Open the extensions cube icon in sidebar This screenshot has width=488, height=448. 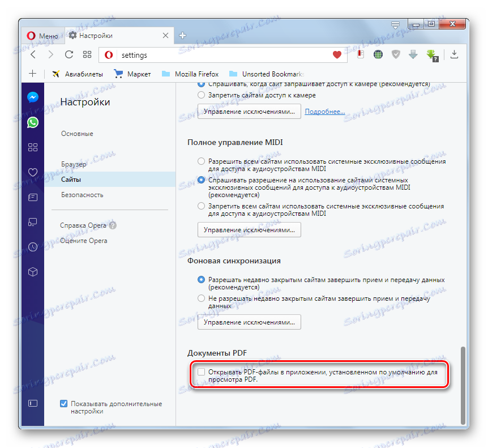[x=32, y=272]
